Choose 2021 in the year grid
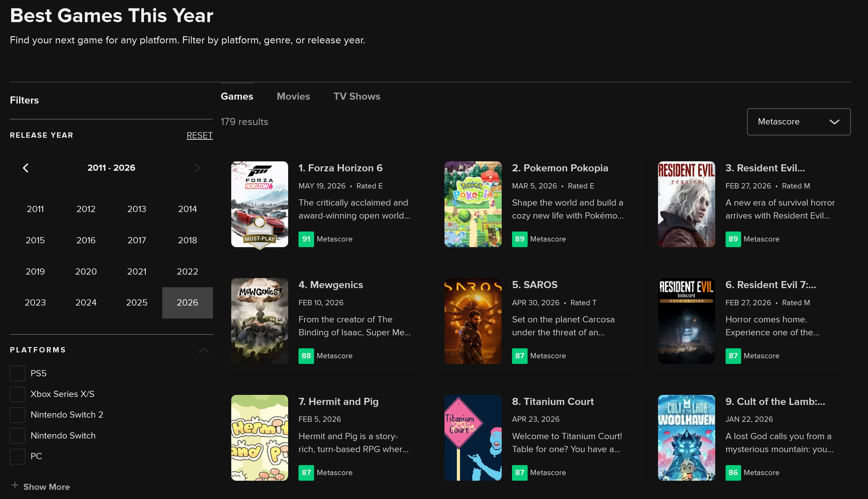 click(x=137, y=272)
